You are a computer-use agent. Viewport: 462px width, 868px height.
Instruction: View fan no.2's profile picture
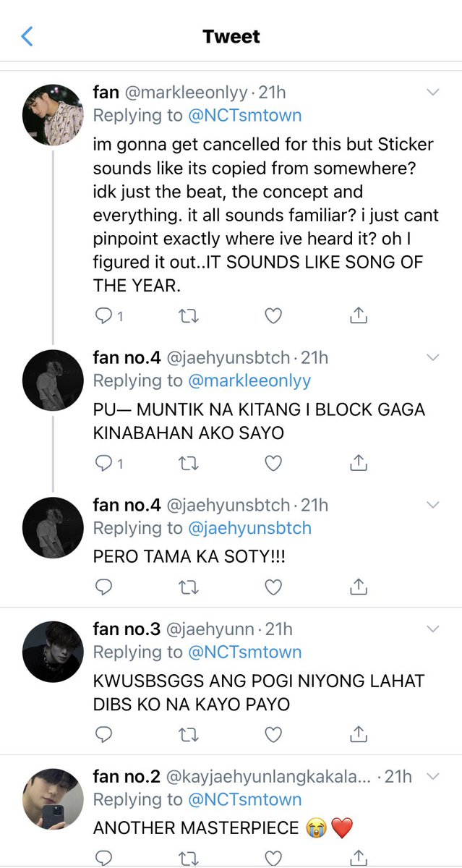coord(53,800)
